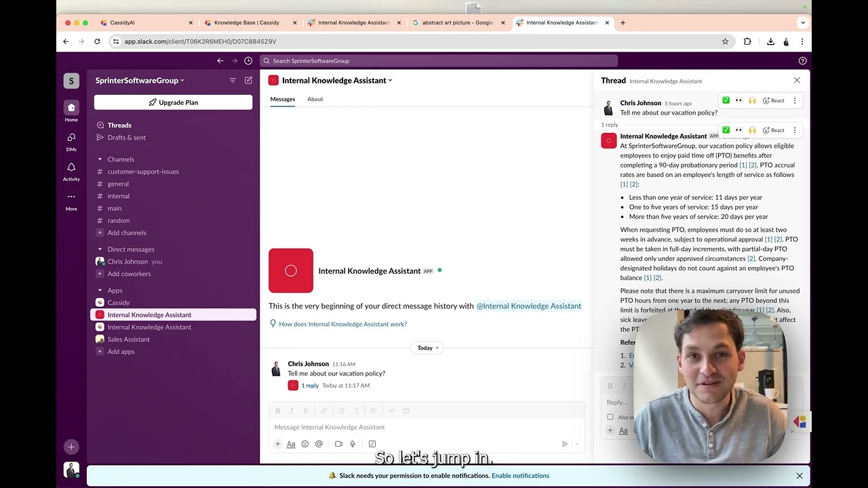Open new browser tab plus button

pos(623,22)
